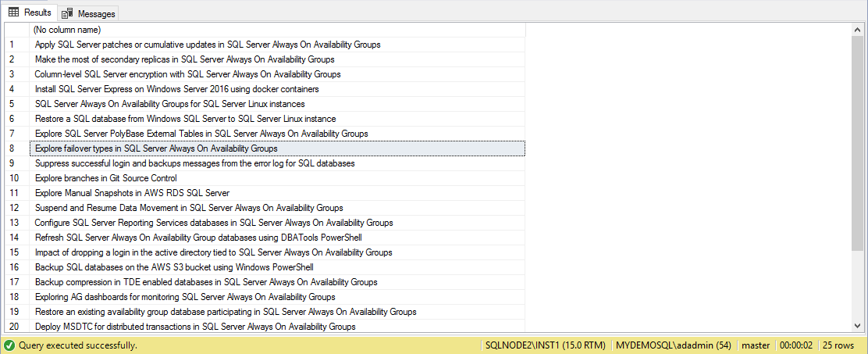Select Suppress successful login and backups row

pyautogui.click(x=277, y=163)
